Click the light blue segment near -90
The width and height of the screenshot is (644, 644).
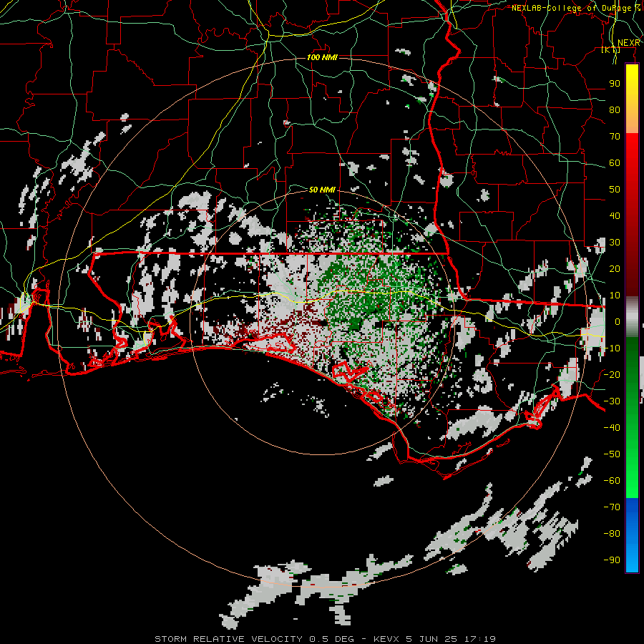click(x=632, y=559)
